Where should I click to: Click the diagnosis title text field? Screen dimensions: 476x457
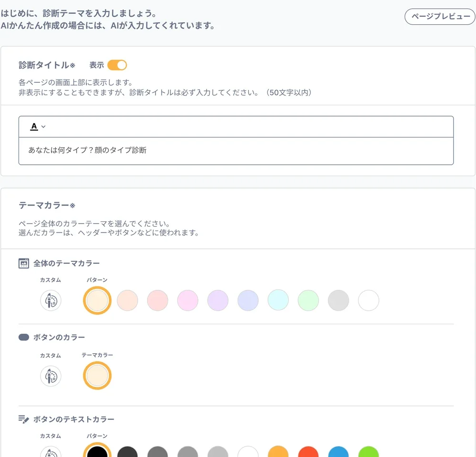(x=236, y=150)
